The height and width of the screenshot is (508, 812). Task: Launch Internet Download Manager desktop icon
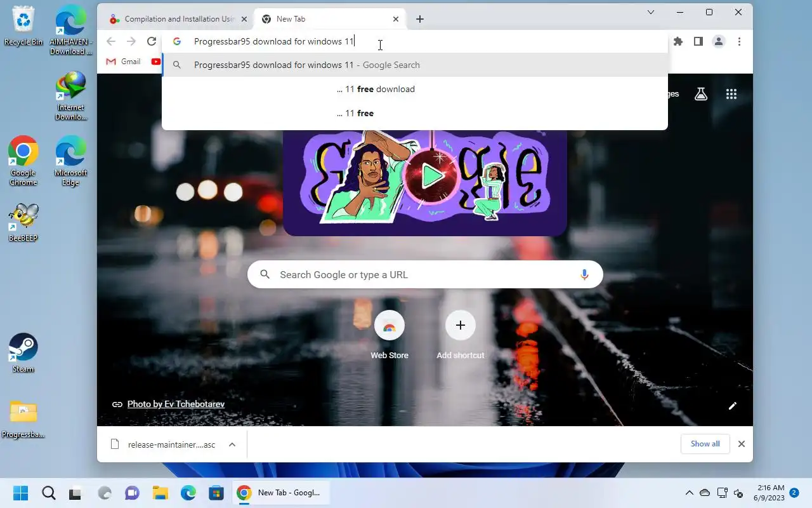70,96
